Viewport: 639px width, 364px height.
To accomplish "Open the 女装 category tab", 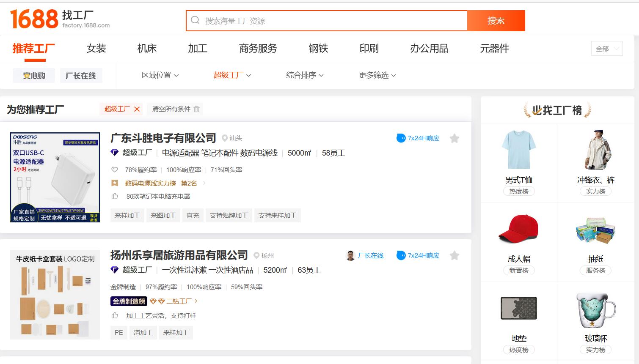I will 96,49.
